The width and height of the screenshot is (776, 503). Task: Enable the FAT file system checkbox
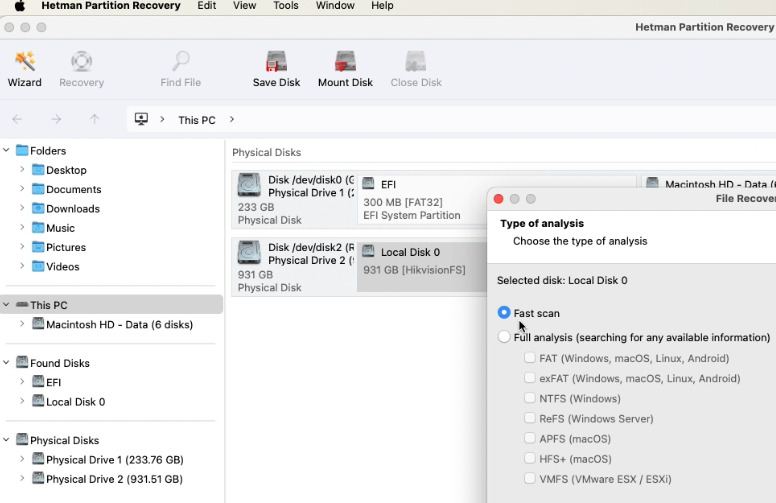click(x=530, y=357)
